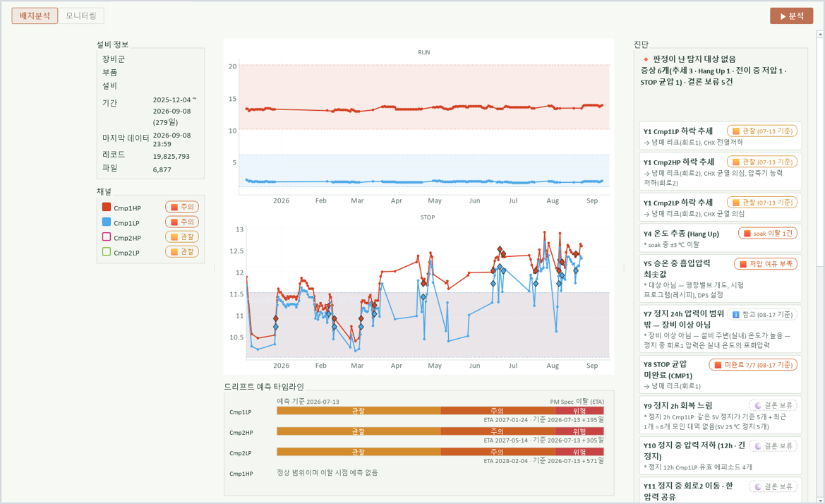Toggle Cmp1LP blue channel visibility box
825x504 pixels.
pos(107,222)
